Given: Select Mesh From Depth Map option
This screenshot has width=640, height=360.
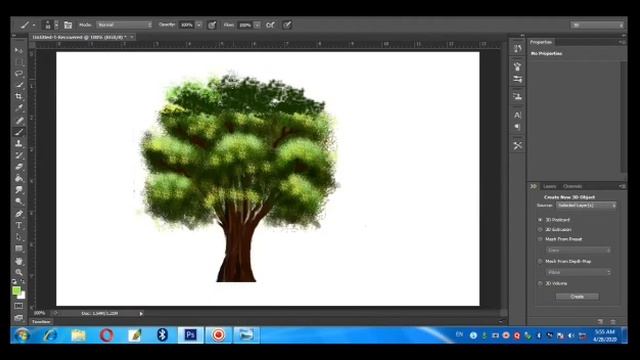Looking at the screenshot, I should click(540, 261).
